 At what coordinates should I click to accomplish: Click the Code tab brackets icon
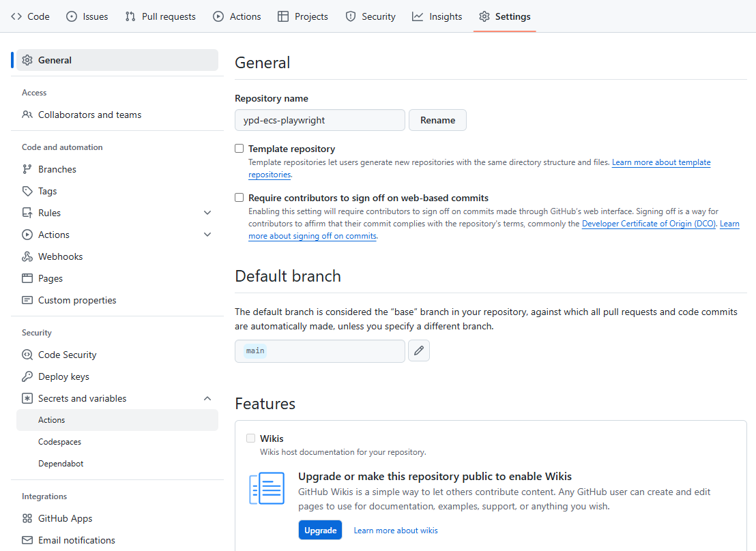[x=16, y=16]
